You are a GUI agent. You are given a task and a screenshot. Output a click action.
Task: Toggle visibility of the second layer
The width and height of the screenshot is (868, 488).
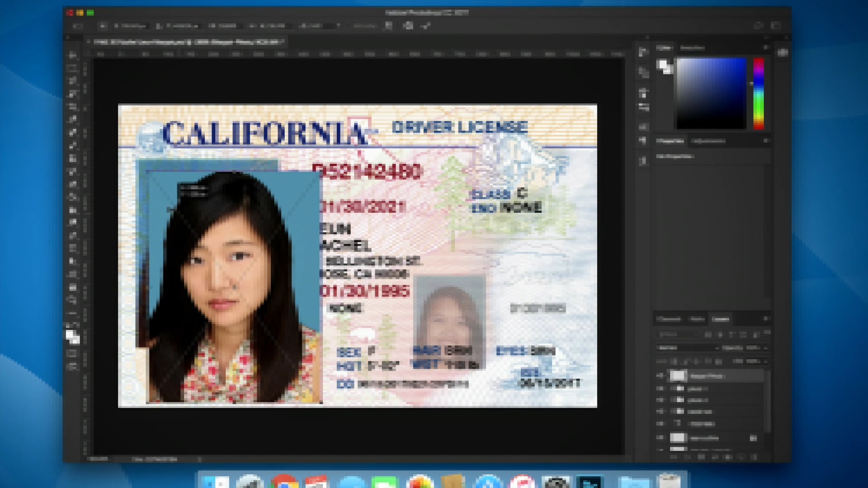660,389
